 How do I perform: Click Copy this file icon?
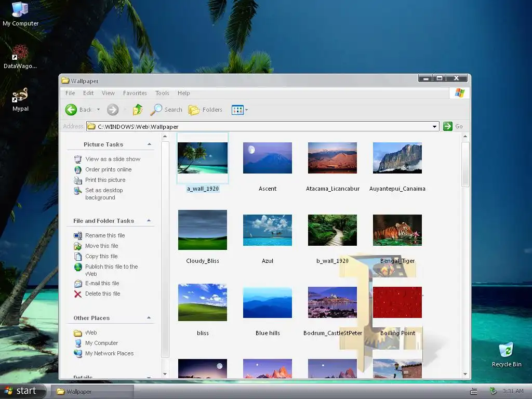[78, 257]
